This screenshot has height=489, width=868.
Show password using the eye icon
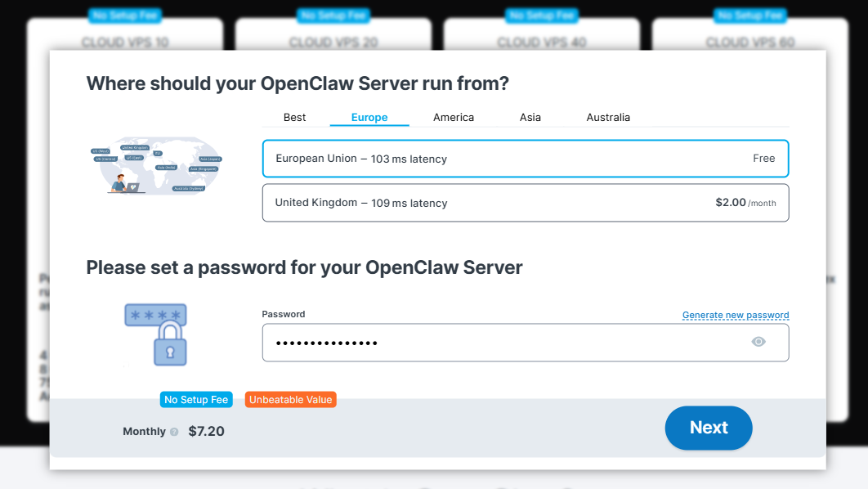(758, 342)
